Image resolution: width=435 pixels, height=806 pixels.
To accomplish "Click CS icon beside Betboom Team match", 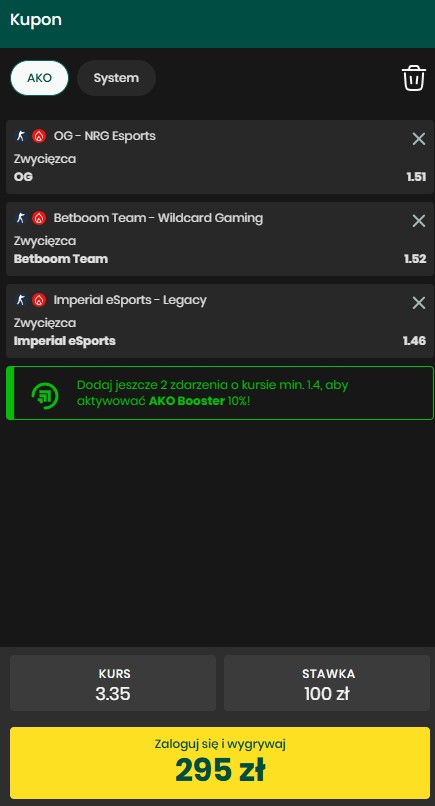I will click(21, 218).
